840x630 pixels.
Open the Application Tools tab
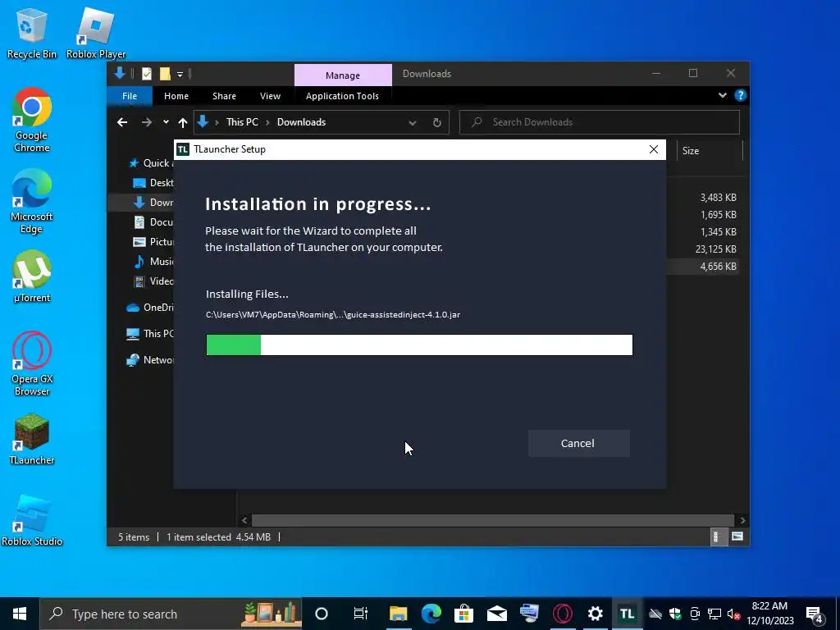tap(342, 96)
